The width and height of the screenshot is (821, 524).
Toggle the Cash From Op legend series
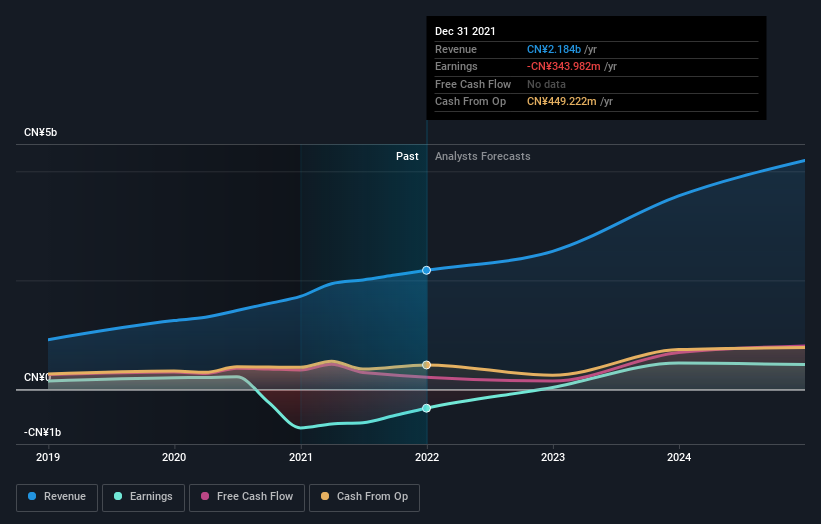[x=364, y=497]
